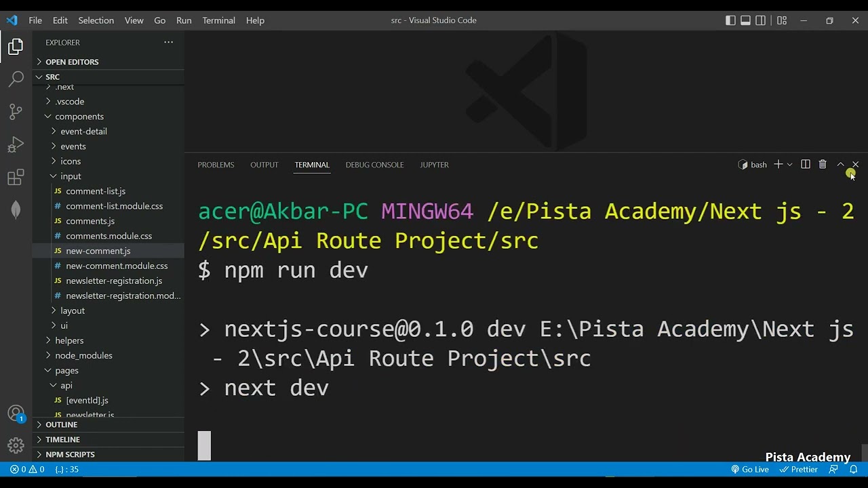Create new terminal with plus icon

(x=778, y=165)
